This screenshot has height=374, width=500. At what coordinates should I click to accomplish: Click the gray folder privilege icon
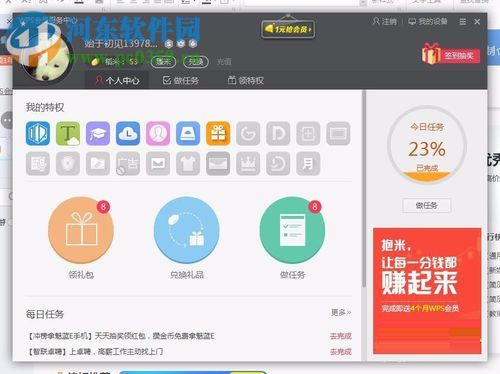point(98,163)
